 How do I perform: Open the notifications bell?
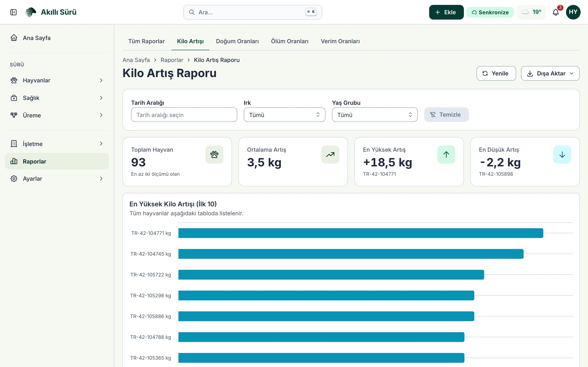[x=556, y=12]
